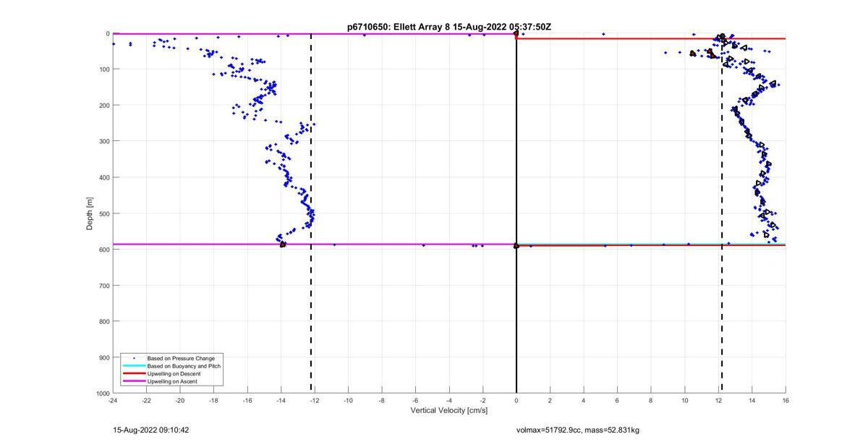Click the "100" depth tick label
This screenshot has width=868, height=442.
click(x=104, y=69)
